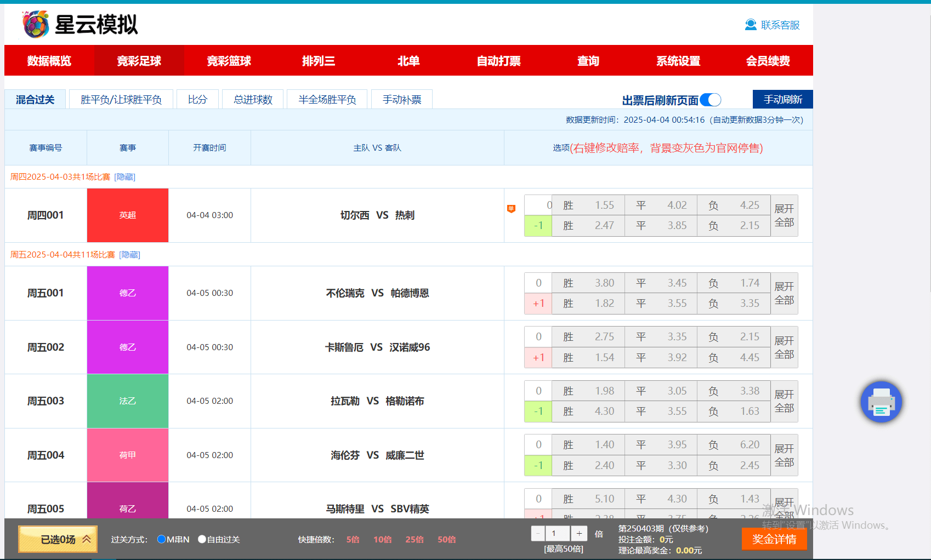Select the 自由过关 radio button
This screenshot has height=560, width=931.
click(x=202, y=539)
